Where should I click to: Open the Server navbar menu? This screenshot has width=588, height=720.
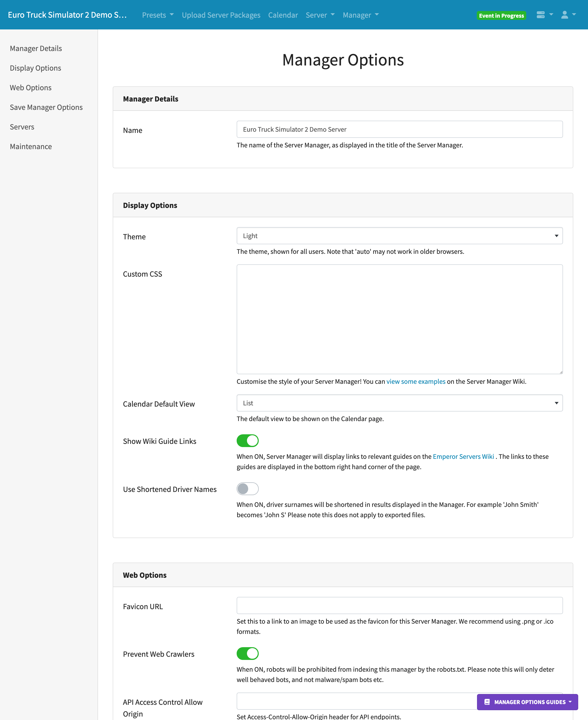pos(320,15)
